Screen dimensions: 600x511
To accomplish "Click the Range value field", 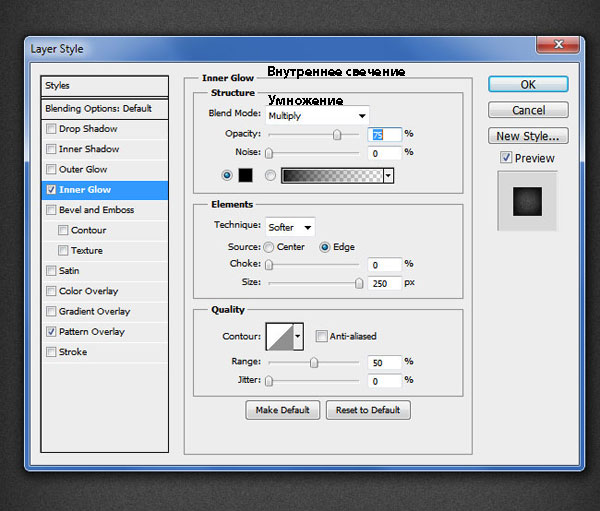I will [385, 362].
